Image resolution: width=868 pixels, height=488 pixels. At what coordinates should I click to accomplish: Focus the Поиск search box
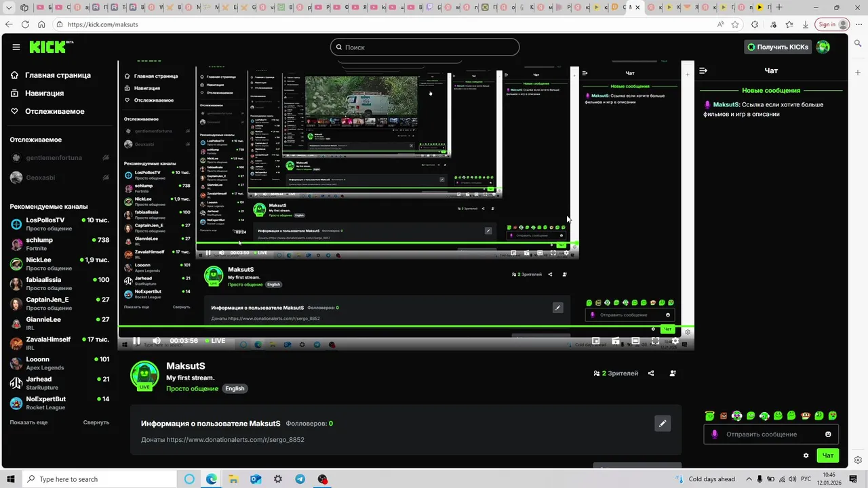pos(425,47)
